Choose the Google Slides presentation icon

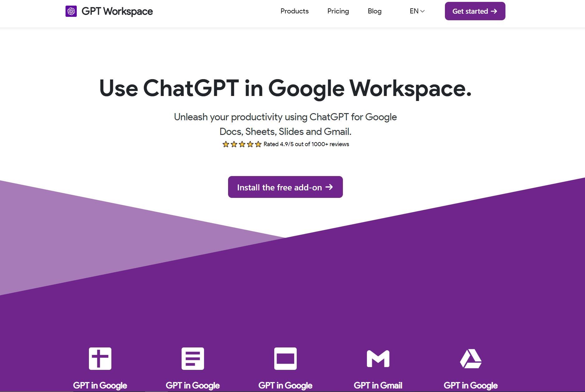tap(285, 359)
